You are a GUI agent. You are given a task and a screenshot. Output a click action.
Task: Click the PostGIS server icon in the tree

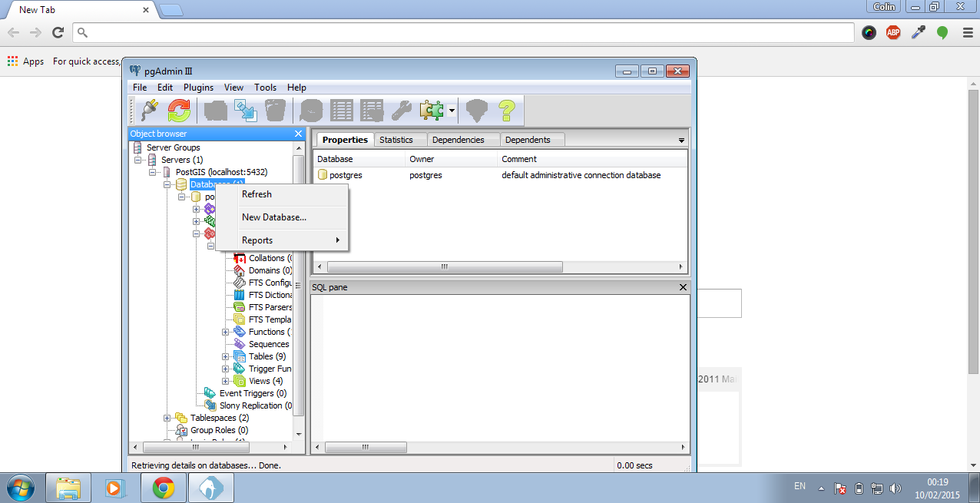click(x=167, y=172)
